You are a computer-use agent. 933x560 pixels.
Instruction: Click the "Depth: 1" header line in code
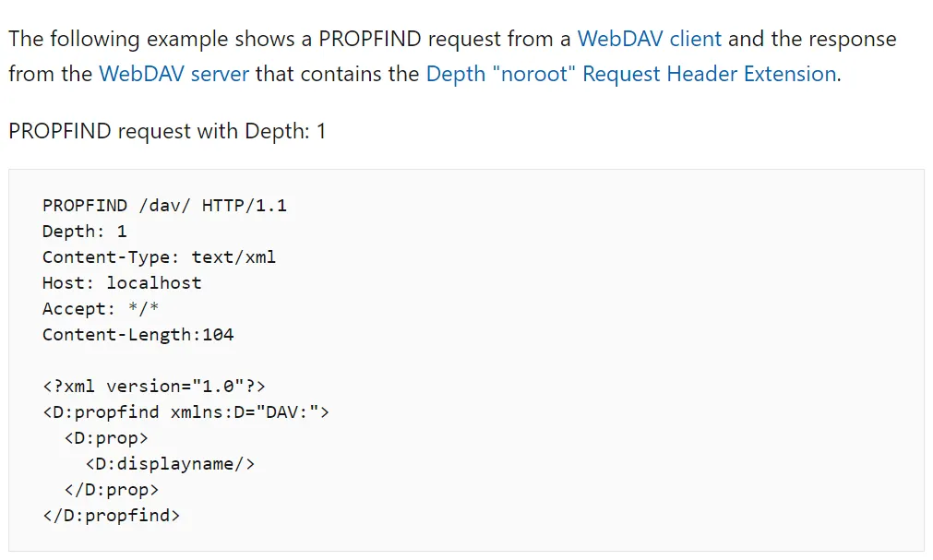(85, 231)
